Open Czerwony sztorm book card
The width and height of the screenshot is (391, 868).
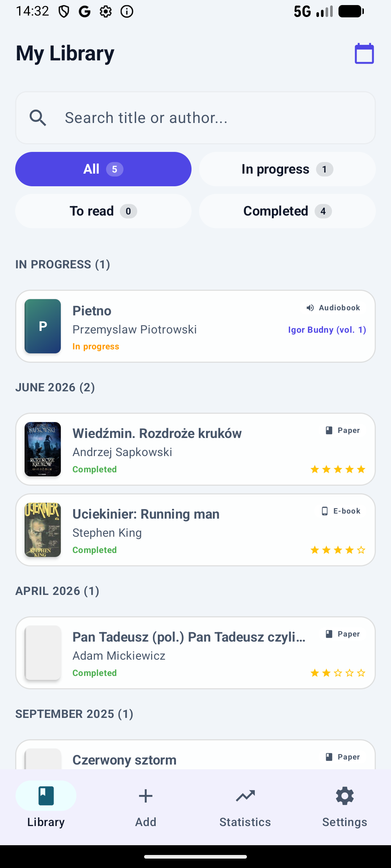pyautogui.click(x=195, y=754)
